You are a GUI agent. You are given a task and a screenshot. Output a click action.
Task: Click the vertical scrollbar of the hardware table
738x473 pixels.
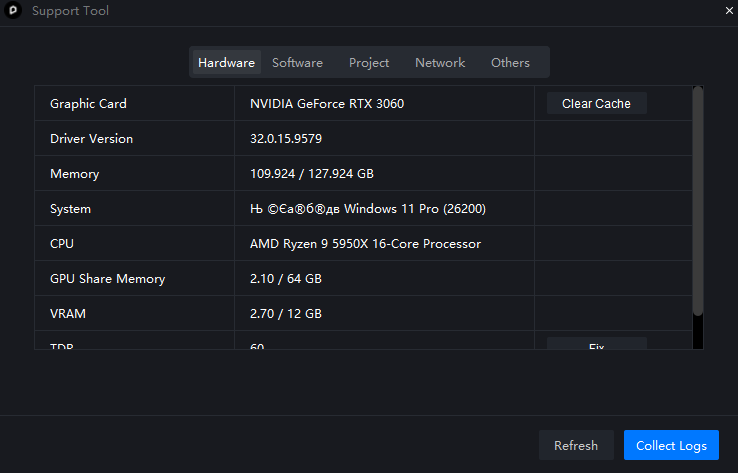(698, 200)
